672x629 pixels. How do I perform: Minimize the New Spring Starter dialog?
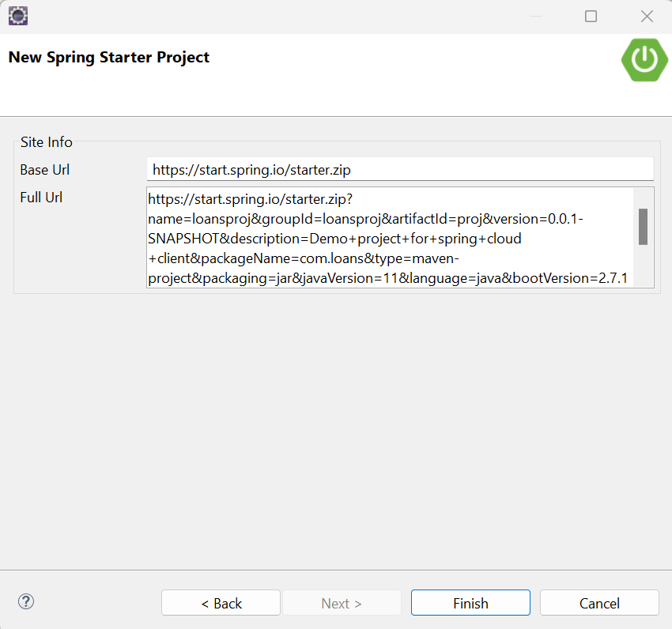coord(536,16)
